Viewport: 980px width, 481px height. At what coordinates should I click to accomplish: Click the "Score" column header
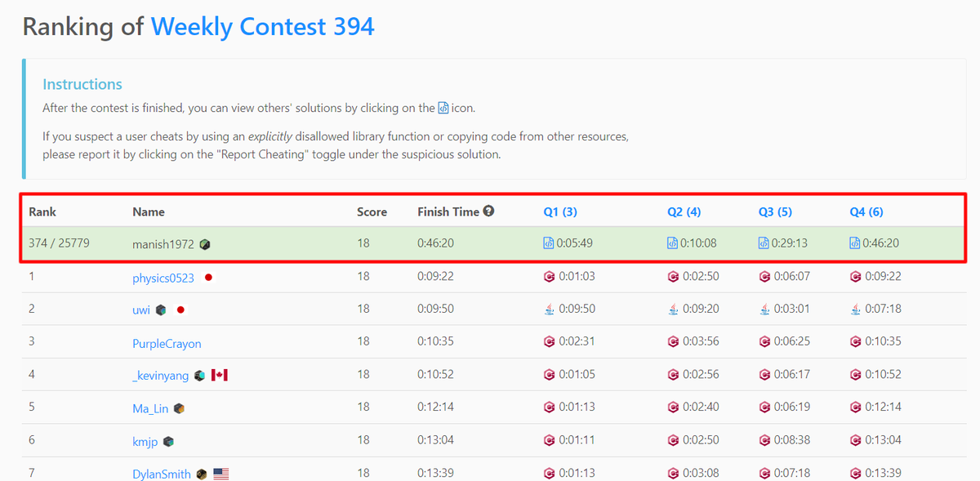tap(372, 212)
